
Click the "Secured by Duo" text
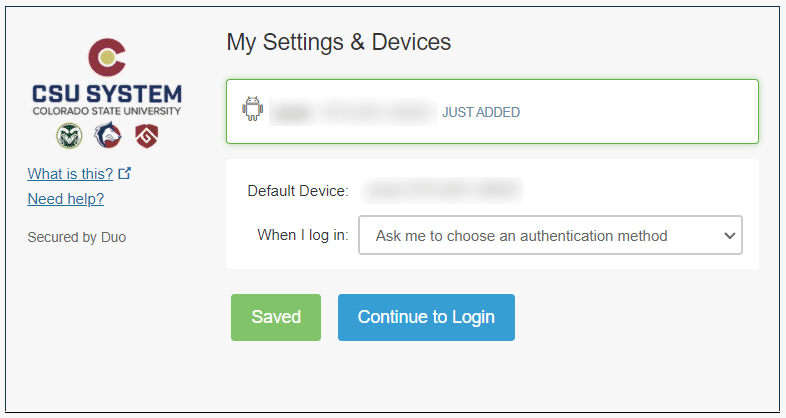[x=77, y=237]
